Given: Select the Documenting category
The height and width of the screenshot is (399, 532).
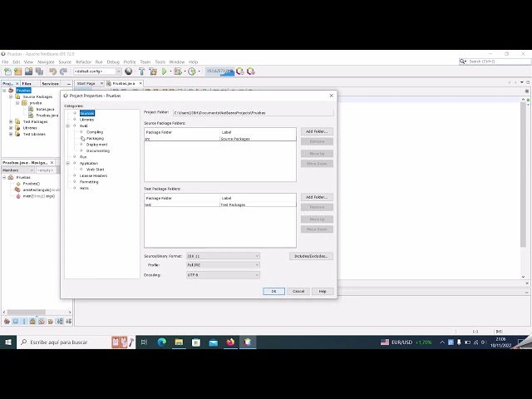Looking at the screenshot, I should coord(98,150).
